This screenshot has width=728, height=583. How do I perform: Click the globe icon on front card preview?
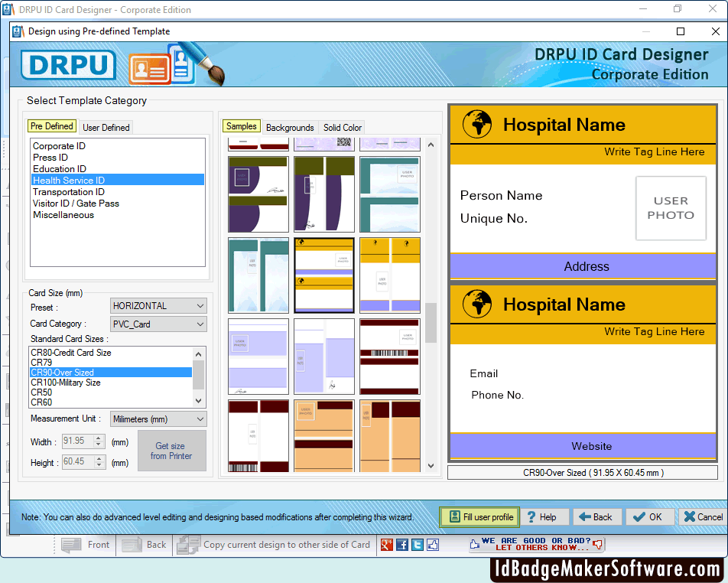click(x=477, y=124)
